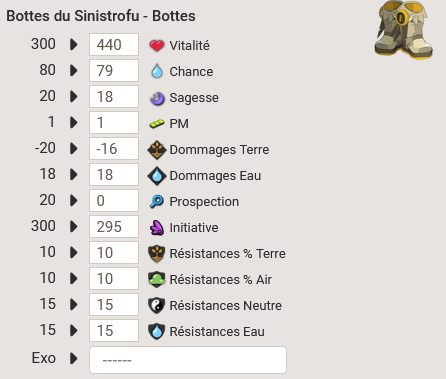446x379 pixels.
Task: Select the Chance value field showing 79
Action: pyautogui.click(x=114, y=70)
